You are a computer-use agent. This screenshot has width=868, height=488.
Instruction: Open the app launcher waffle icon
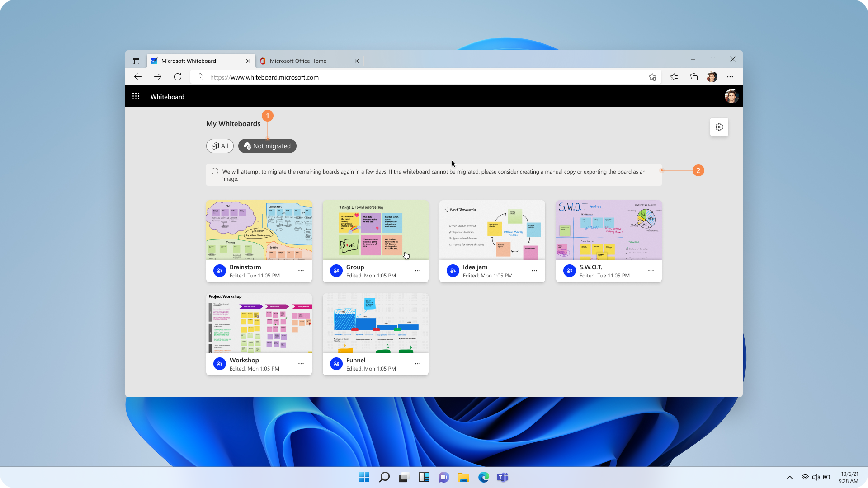[136, 96]
